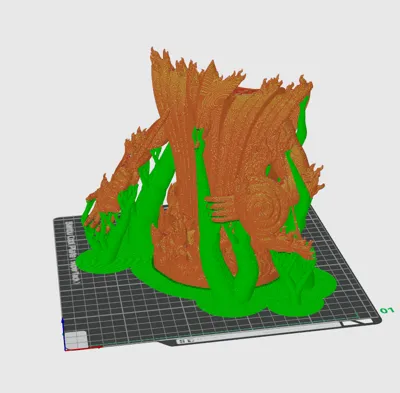Click the blue Z axis line at the origin
Image resolution: width=400 pixels, height=393 pixels.
63,333
